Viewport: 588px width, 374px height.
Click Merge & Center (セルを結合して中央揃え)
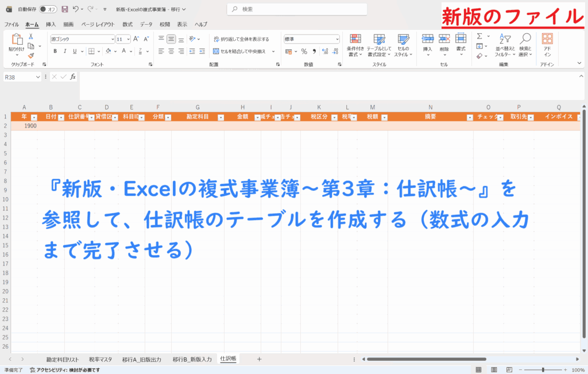[243, 51]
